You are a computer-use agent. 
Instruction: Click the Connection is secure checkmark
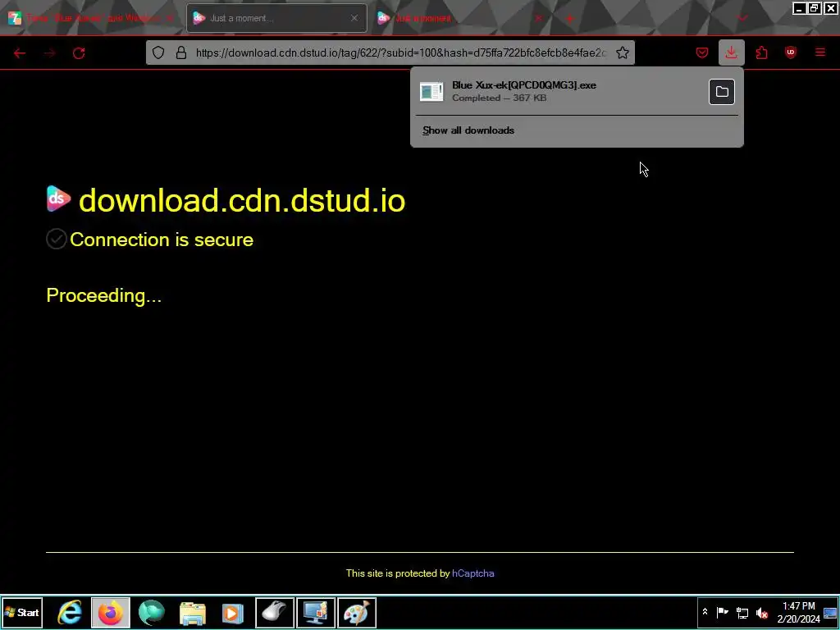click(57, 239)
